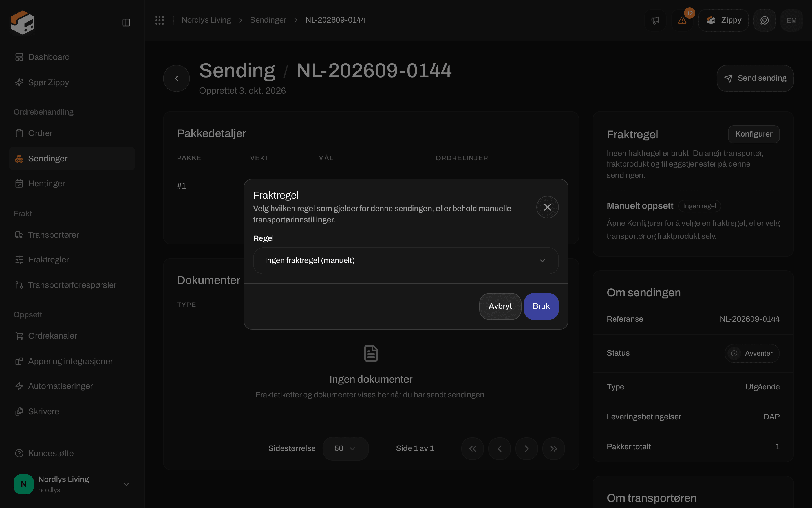Go to next page of documents

pyautogui.click(x=526, y=448)
